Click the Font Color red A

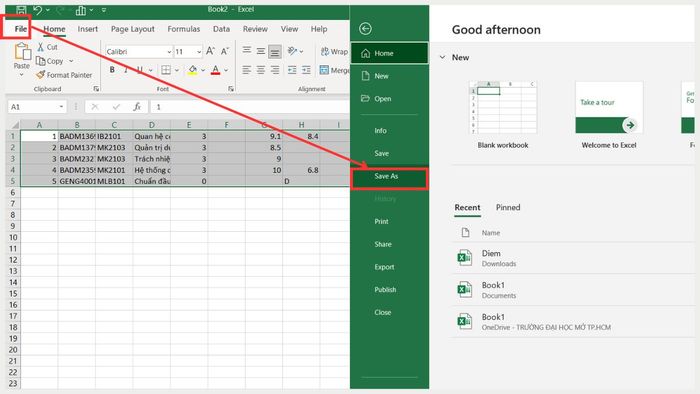click(x=216, y=70)
